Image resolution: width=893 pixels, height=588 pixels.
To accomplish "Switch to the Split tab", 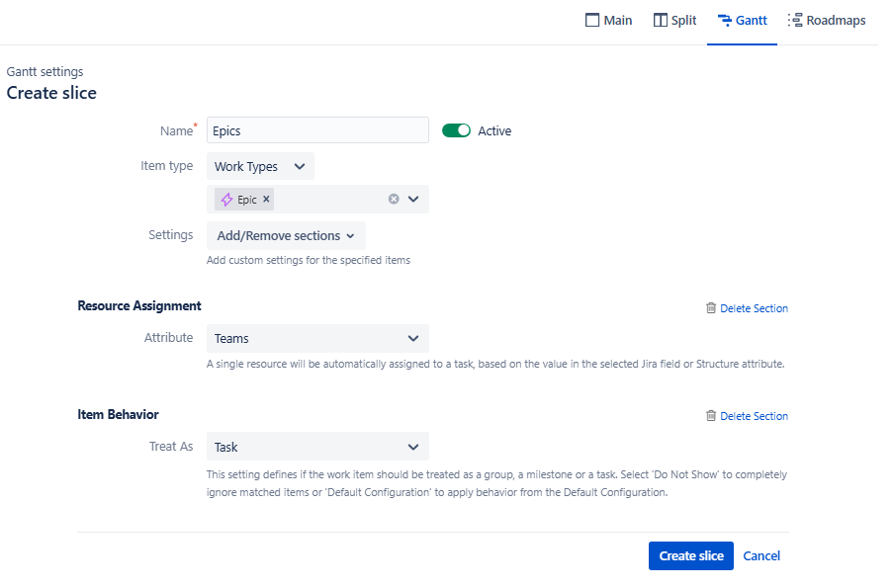I will tap(683, 21).
